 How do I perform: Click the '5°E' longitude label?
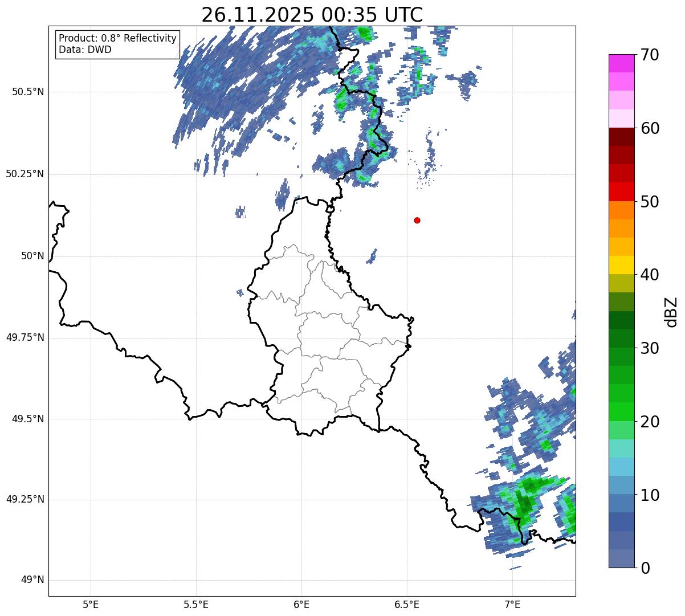pyautogui.click(x=91, y=604)
